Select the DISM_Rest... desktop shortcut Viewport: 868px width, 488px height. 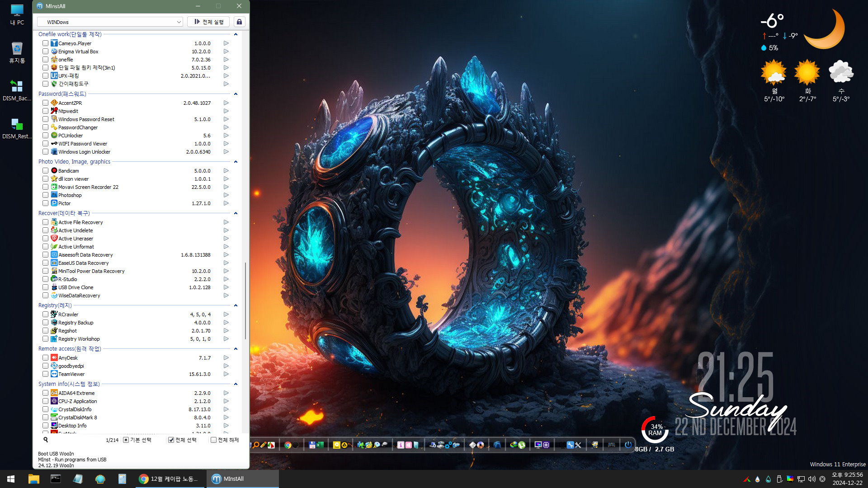17,128
